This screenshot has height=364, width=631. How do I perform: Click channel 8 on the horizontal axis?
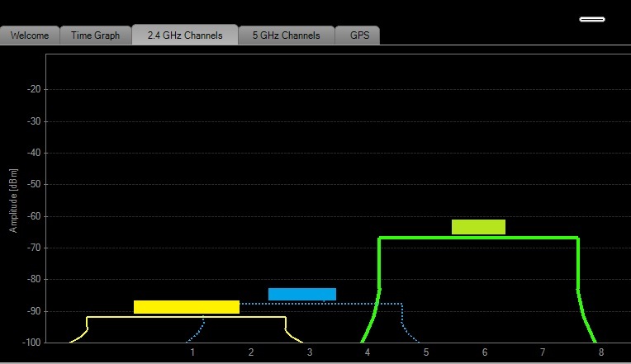[x=601, y=352]
